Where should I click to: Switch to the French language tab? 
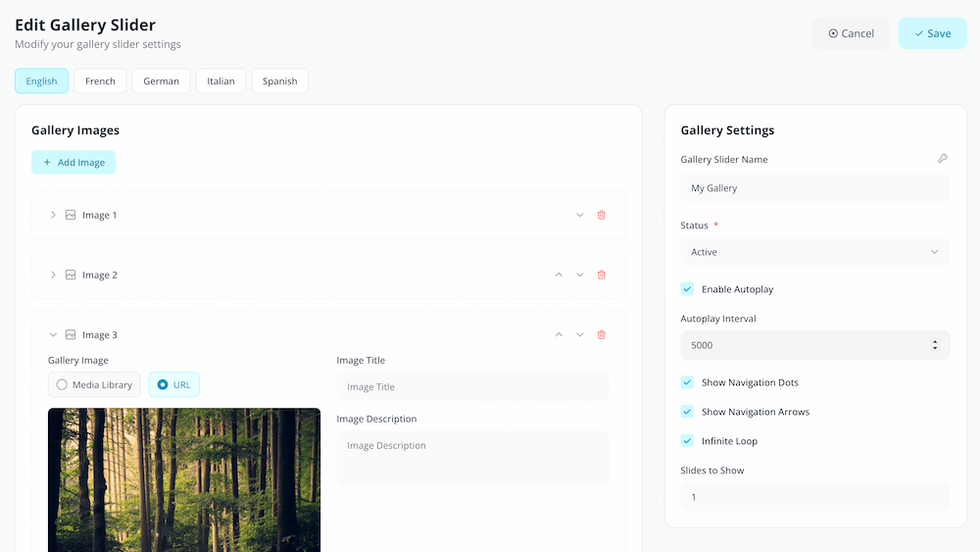pyautogui.click(x=100, y=81)
